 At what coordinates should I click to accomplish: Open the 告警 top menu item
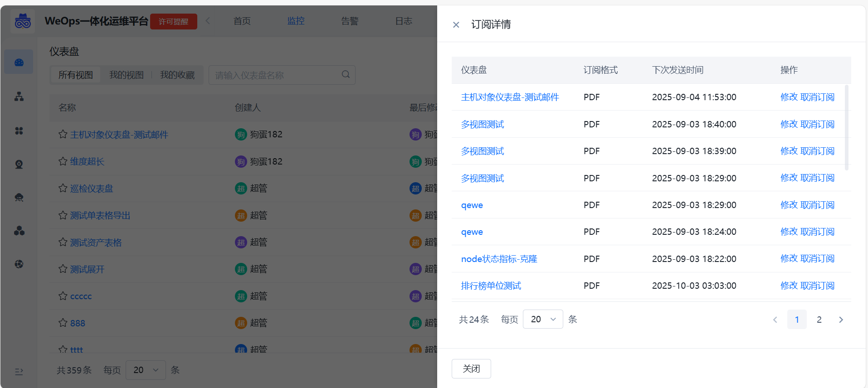point(350,21)
